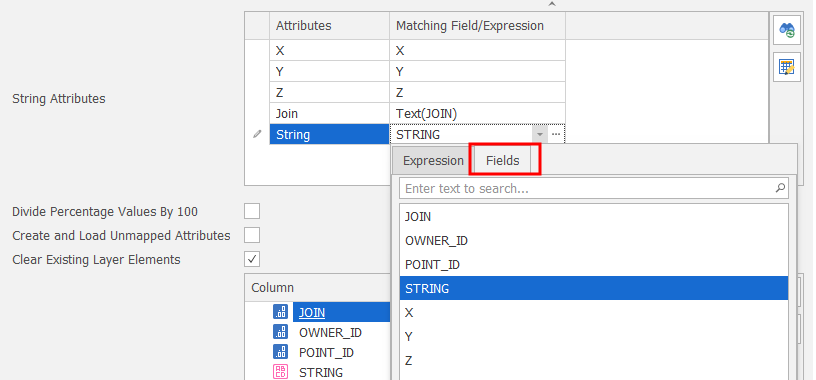Choose OWNER_ID in the dropdown list
Image resolution: width=816 pixels, height=380 pixels.
tap(594, 240)
